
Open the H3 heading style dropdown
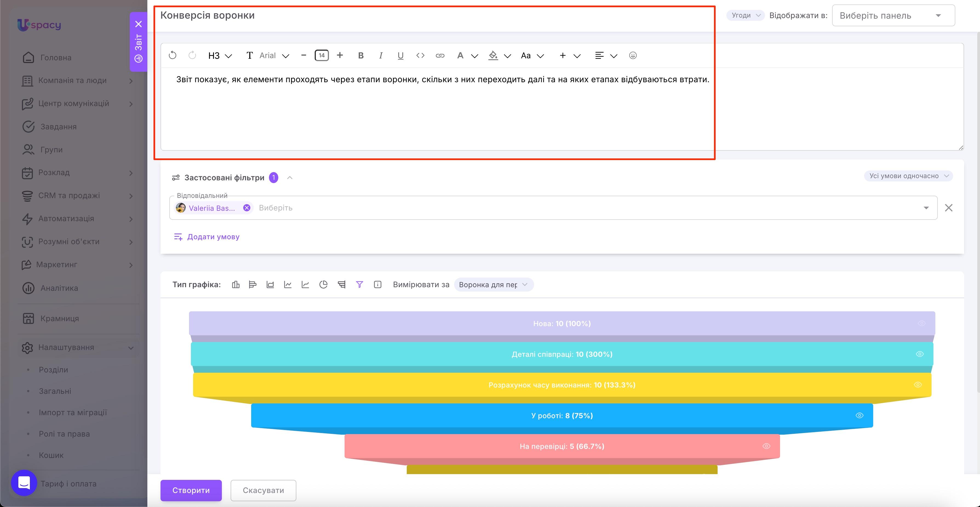point(220,56)
